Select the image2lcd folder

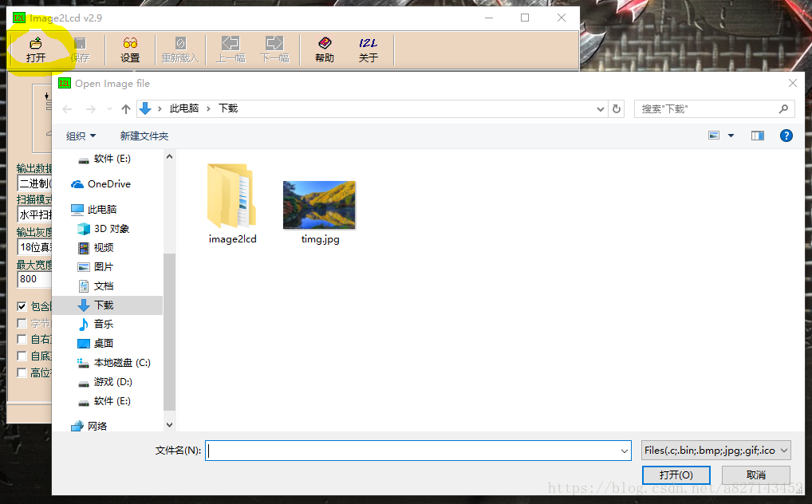click(232, 203)
